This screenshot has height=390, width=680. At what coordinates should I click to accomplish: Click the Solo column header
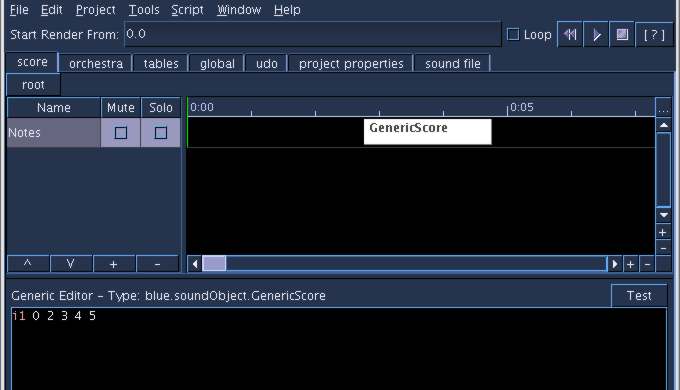click(x=160, y=108)
